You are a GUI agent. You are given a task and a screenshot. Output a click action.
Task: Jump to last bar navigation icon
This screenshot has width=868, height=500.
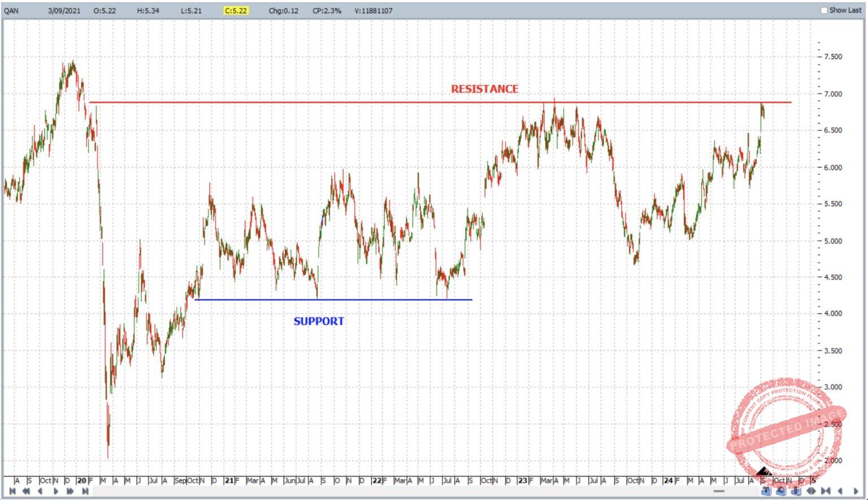[x=85, y=491]
